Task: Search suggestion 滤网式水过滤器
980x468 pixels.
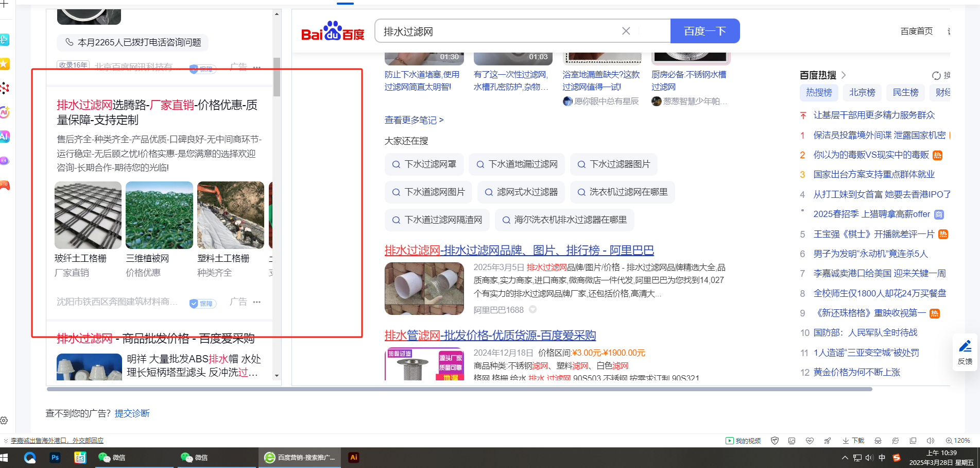Action: [x=521, y=192]
